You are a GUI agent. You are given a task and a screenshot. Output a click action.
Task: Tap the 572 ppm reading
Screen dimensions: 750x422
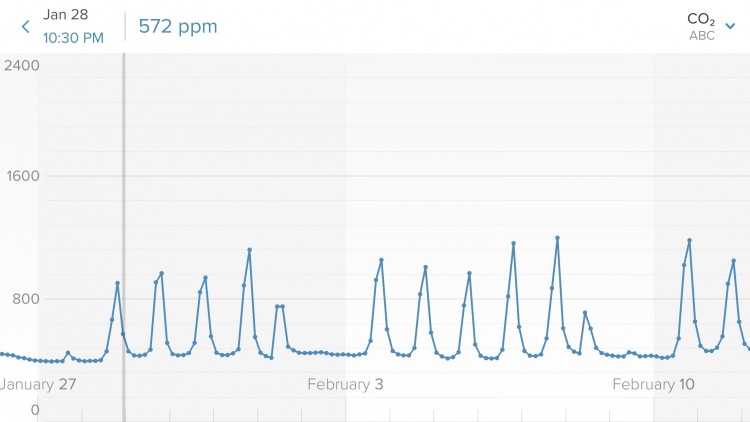click(177, 27)
